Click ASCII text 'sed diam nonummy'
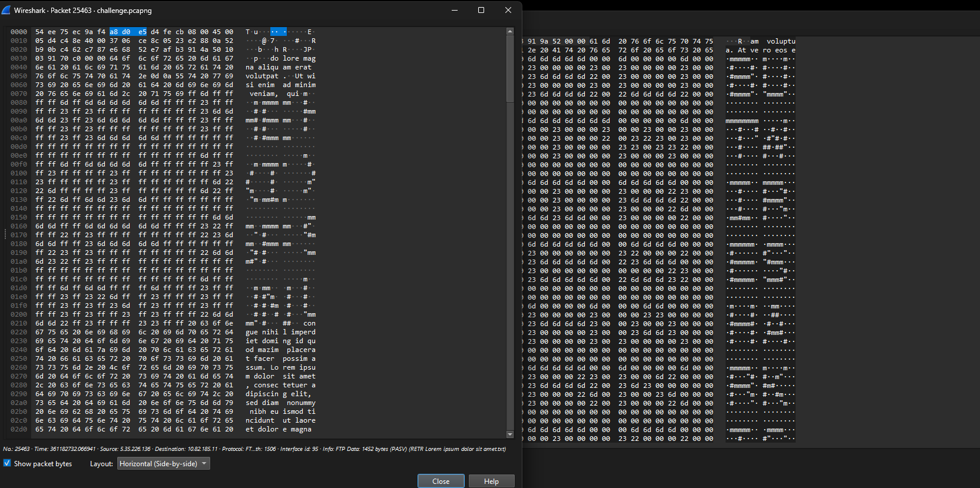 tap(280, 403)
